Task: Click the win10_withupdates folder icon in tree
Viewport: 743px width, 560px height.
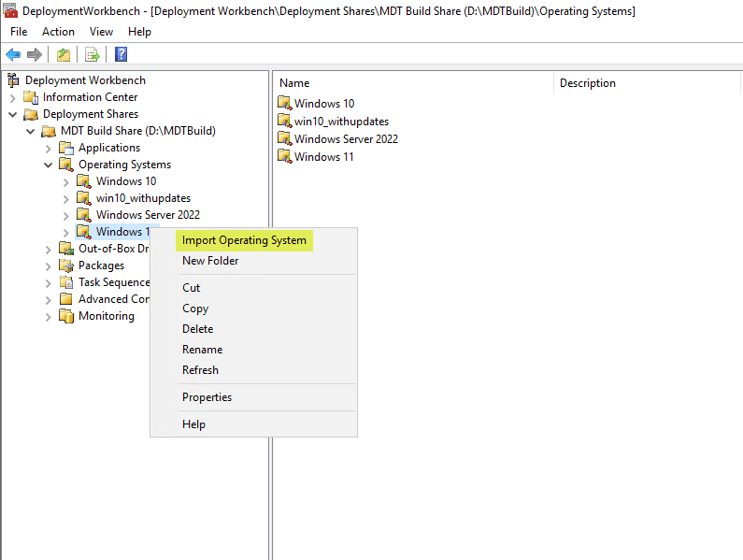Action: [84, 198]
